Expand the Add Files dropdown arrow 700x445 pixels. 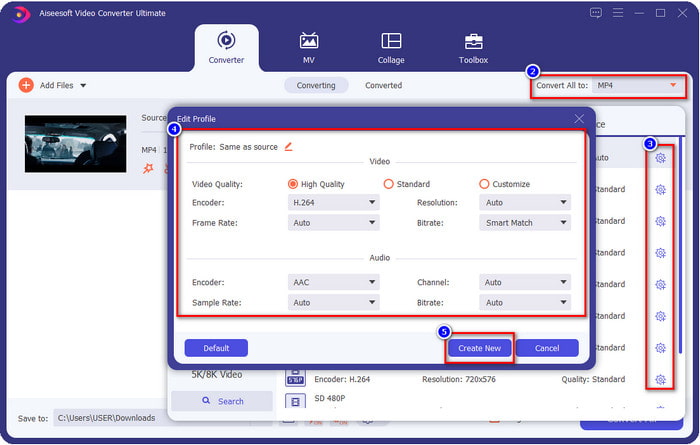click(x=83, y=86)
